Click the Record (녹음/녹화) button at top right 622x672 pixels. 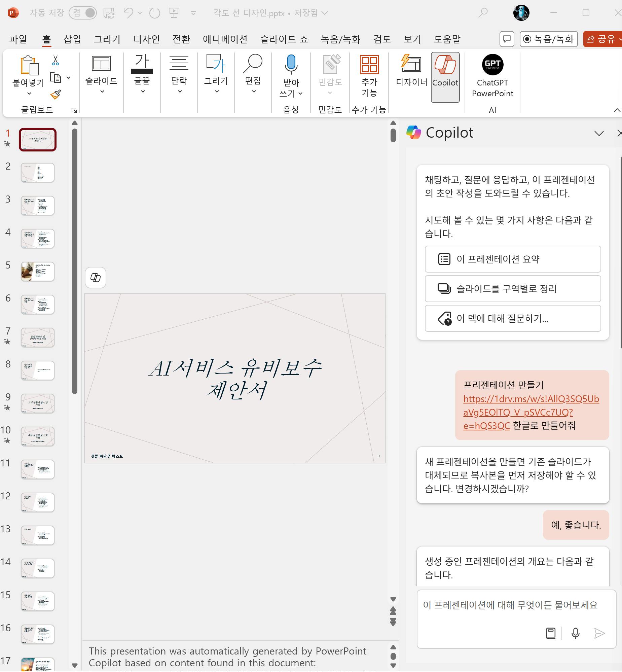548,39
